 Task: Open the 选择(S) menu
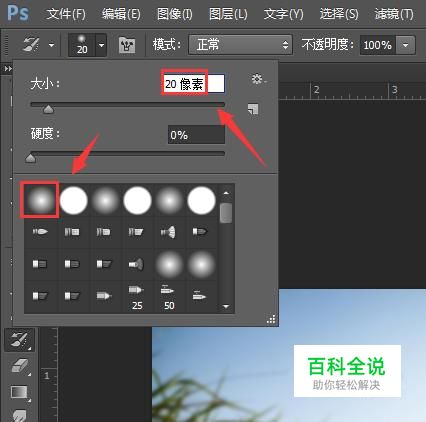click(x=339, y=14)
